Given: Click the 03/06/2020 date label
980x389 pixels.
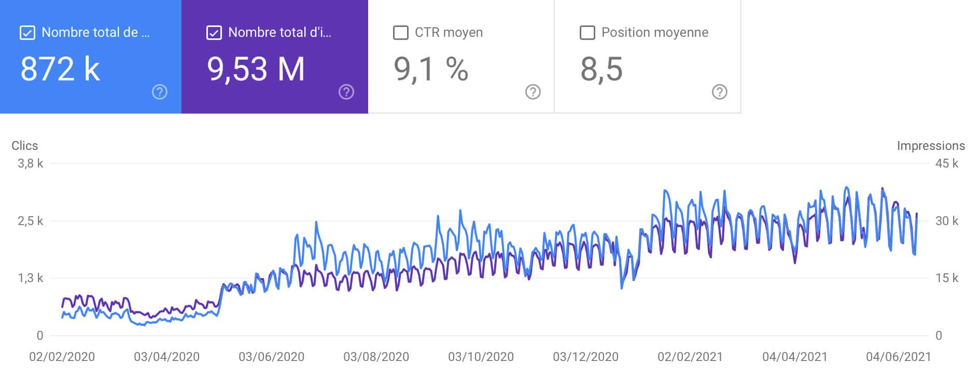Looking at the screenshot, I should point(272,357).
